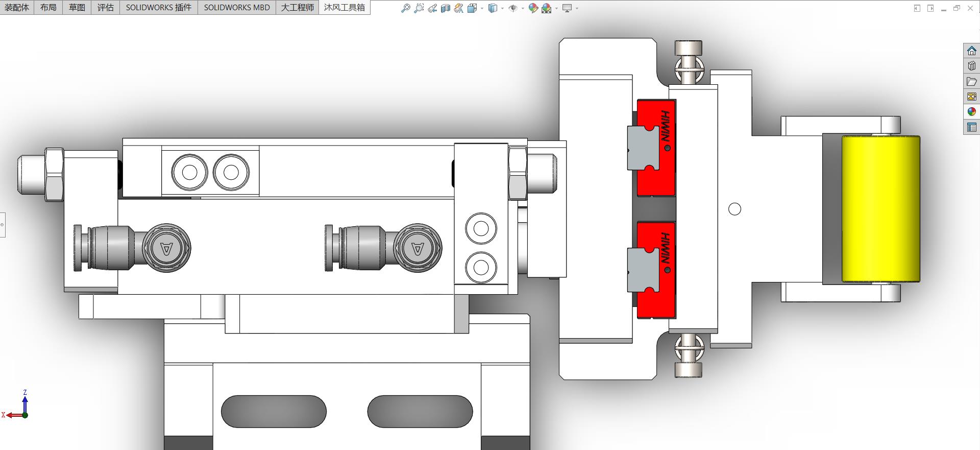Open the SOLIDWORKS 插件 tab

[x=159, y=7]
